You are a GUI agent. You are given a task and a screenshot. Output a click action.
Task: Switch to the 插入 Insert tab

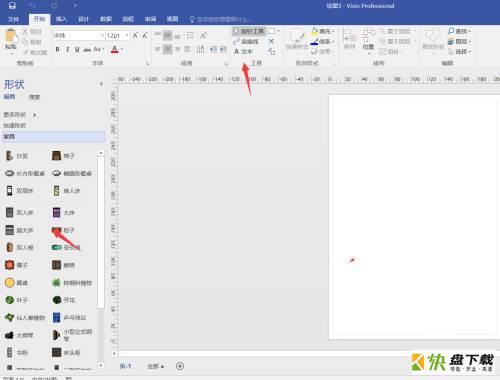(61, 19)
